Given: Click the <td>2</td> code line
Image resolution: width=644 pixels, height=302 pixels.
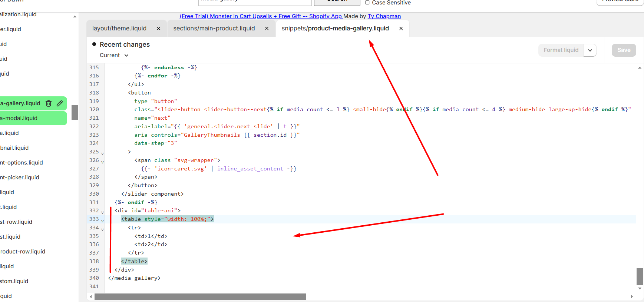Looking at the screenshot, I should [x=151, y=244].
